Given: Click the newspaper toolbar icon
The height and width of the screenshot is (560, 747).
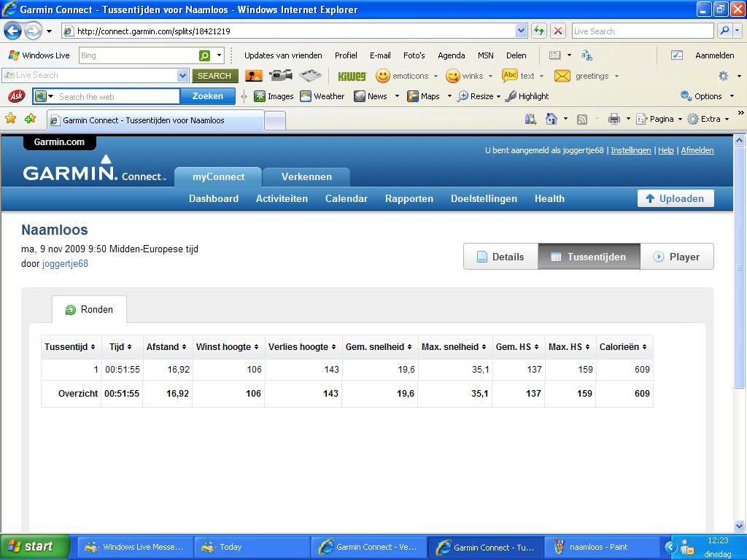Looking at the screenshot, I should pyautogui.click(x=310, y=76).
